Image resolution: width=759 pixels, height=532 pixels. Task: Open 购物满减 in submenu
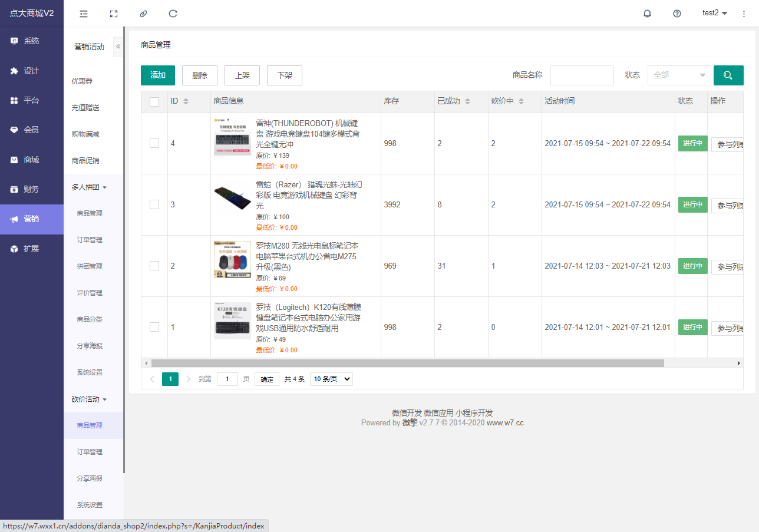[x=85, y=134]
